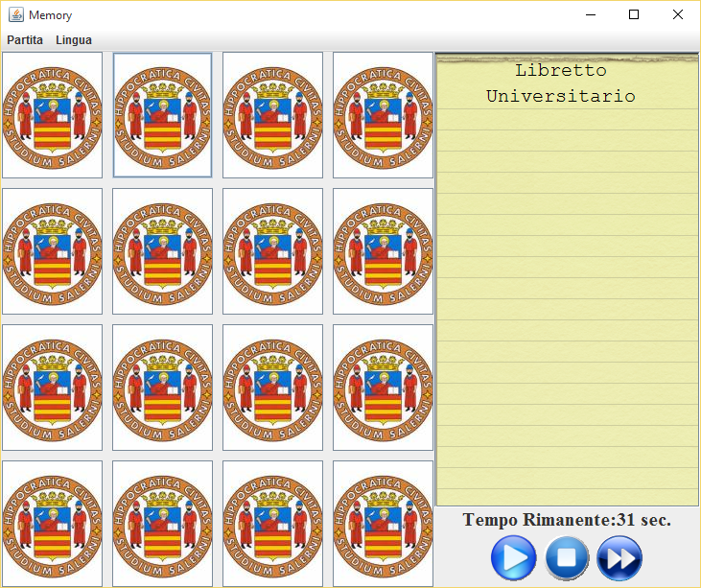Flip the card in row two, column four

(x=383, y=251)
